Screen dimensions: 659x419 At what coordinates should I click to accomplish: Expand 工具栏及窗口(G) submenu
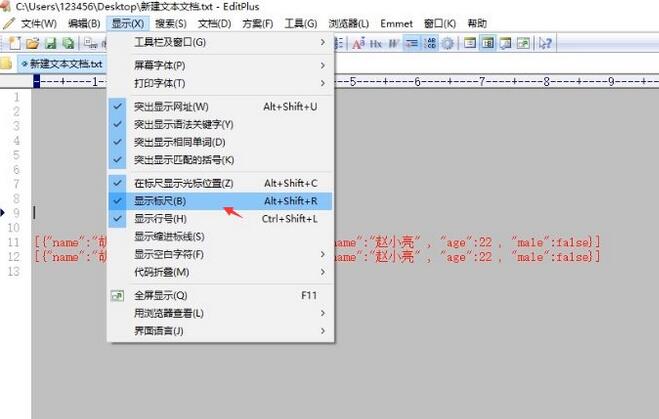221,42
